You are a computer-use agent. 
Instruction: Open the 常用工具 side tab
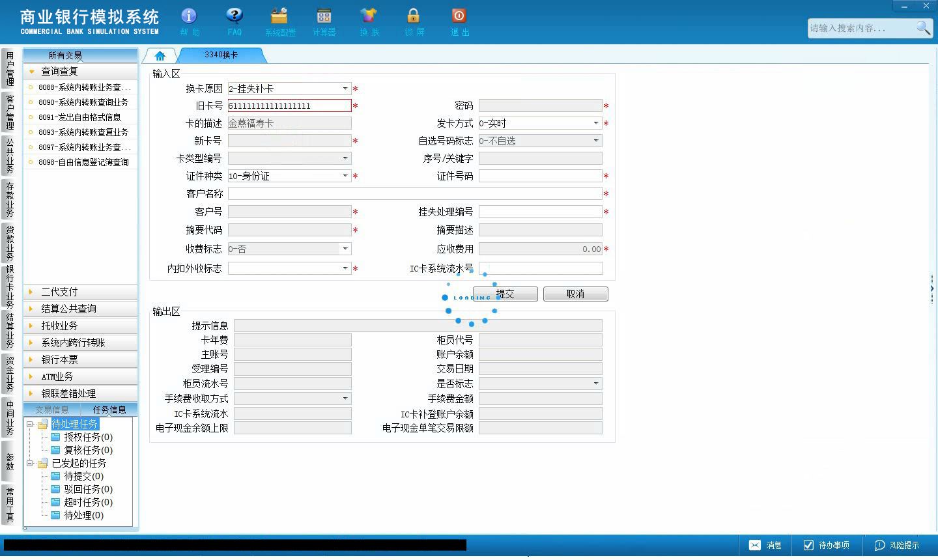tap(9, 505)
